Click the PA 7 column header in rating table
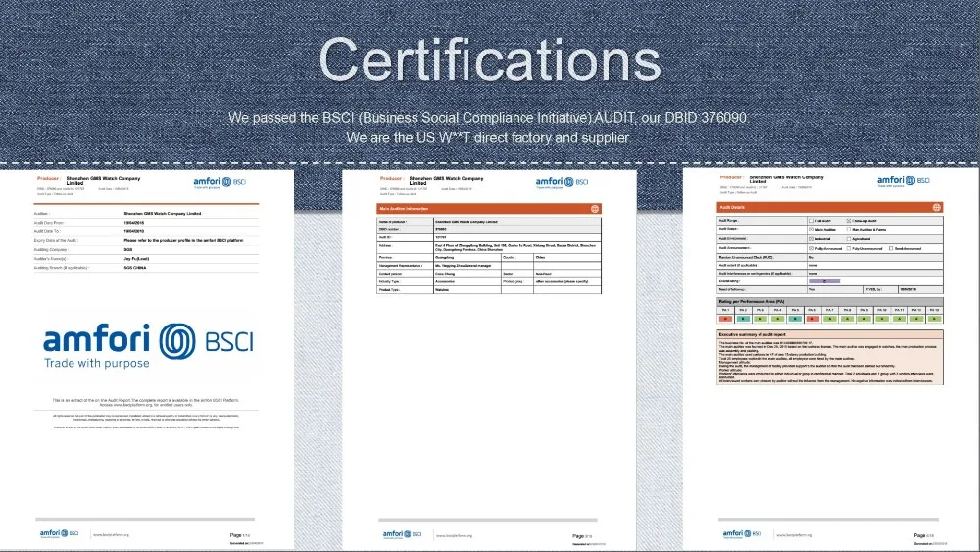The width and height of the screenshot is (980, 552). (830, 310)
